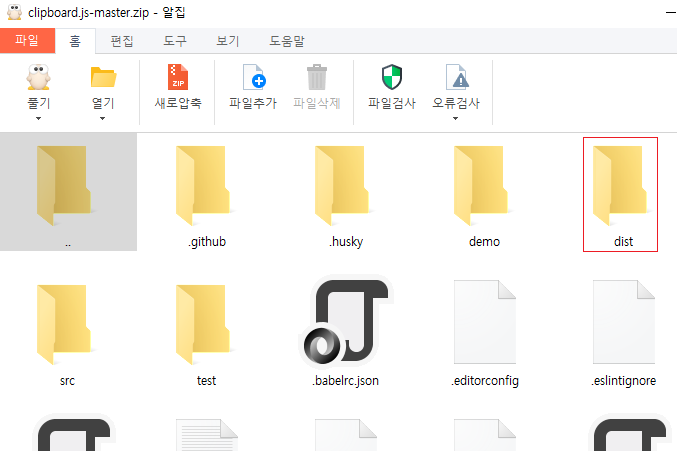
Task: Select the test folder
Action: [203, 325]
